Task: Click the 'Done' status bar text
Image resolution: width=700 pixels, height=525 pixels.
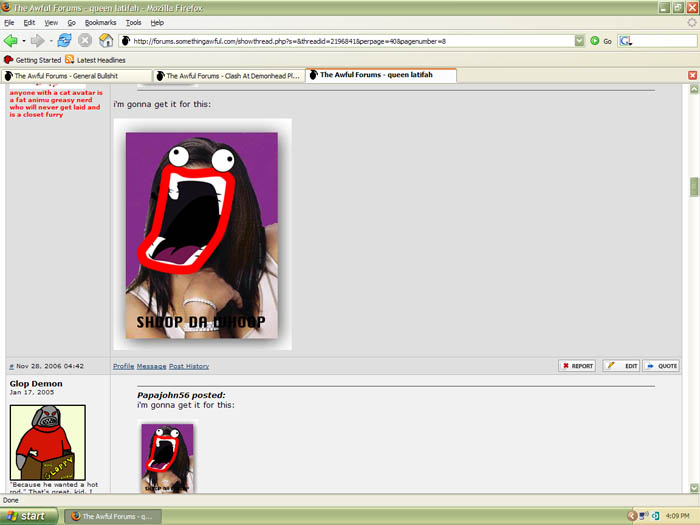Action: click(11, 500)
